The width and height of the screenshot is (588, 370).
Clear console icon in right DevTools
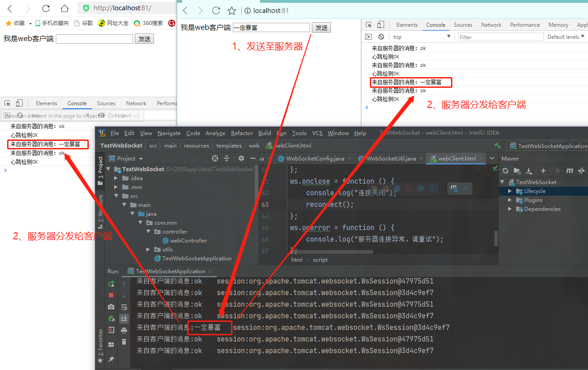point(381,37)
